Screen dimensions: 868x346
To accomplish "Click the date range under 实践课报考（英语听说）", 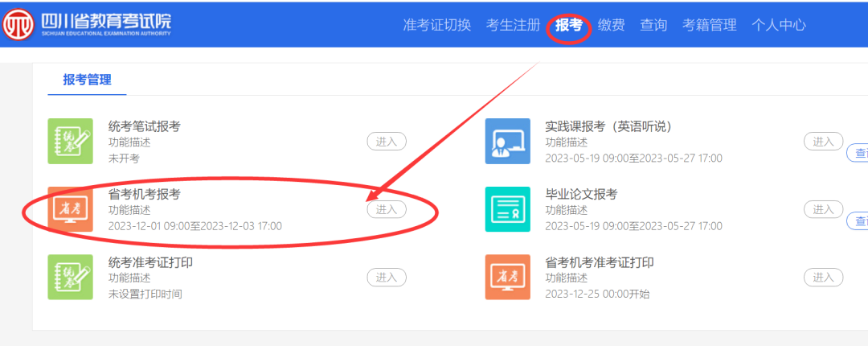I will (634, 159).
